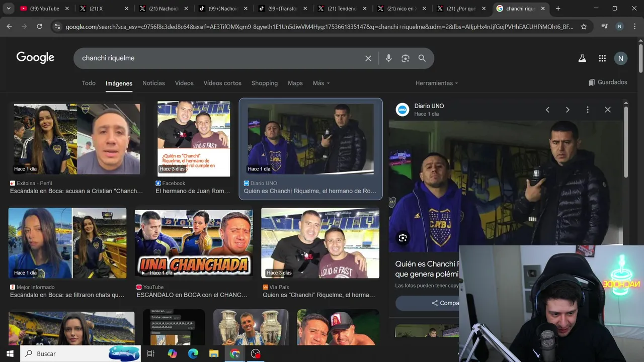644x362 pixels.
Task: Switch to Videos results tab
Action: click(x=184, y=83)
